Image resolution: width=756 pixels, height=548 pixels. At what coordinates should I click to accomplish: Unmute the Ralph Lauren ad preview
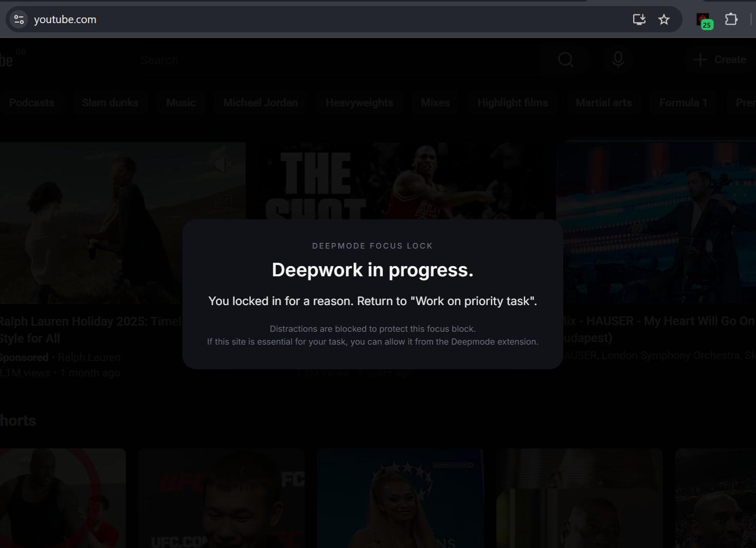[223, 164]
